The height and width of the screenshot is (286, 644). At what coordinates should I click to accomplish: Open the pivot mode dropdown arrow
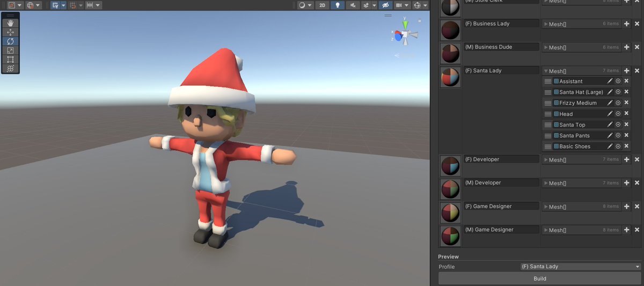click(19, 5)
